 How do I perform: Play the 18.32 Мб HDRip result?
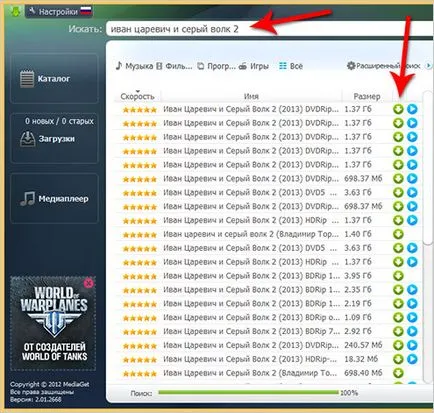[x=412, y=359]
